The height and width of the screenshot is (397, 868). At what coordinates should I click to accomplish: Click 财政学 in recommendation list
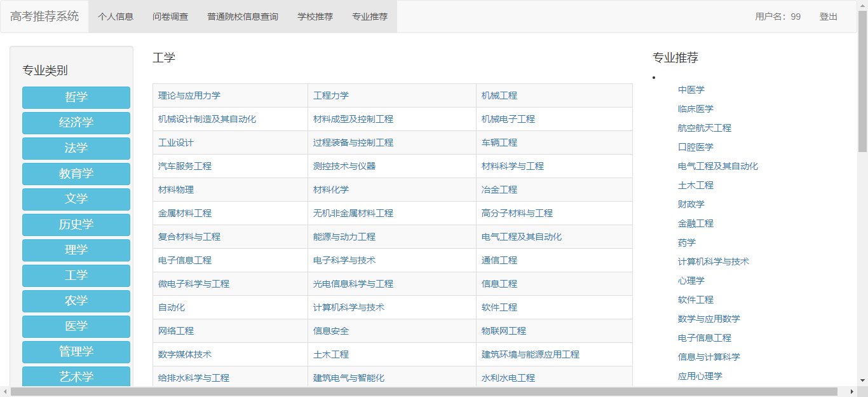(x=691, y=204)
